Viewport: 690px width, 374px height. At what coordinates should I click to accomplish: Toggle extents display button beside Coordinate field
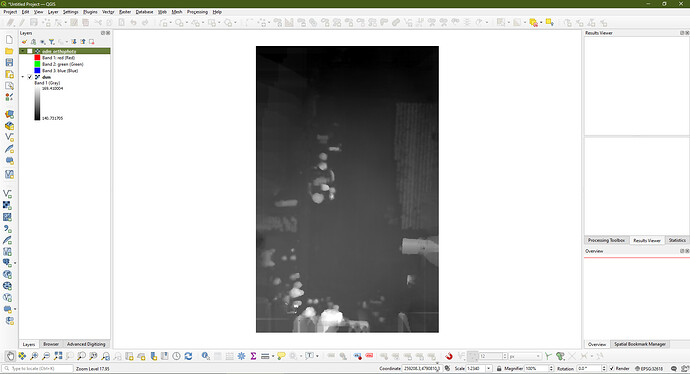[448, 368]
